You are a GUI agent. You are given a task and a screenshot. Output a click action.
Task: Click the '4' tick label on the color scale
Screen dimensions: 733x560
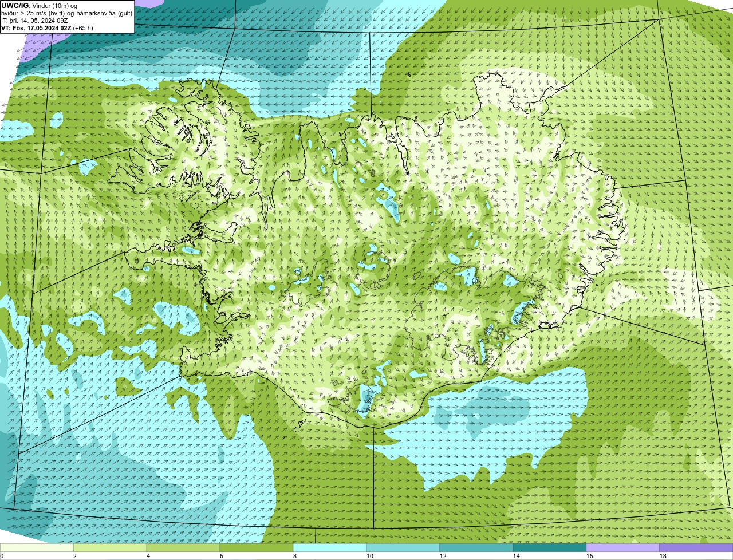coord(148,556)
